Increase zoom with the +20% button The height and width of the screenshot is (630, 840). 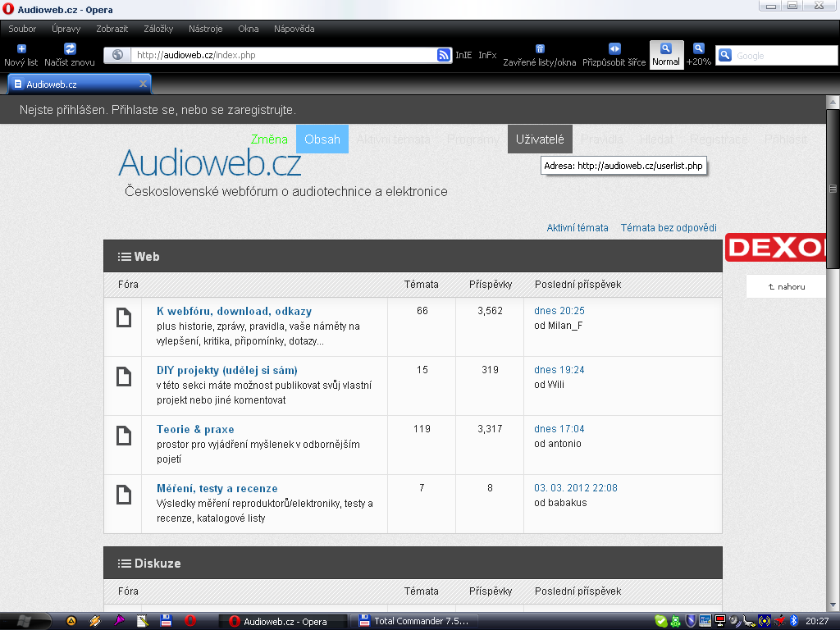699,55
